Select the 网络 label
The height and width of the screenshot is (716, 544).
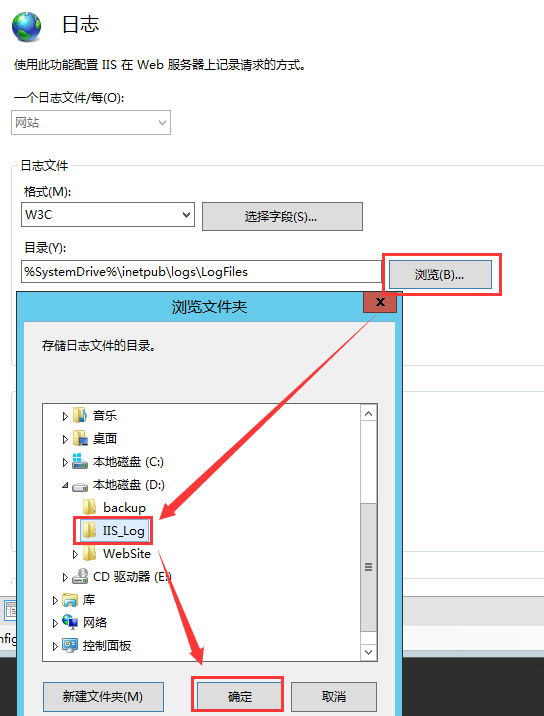(95, 622)
